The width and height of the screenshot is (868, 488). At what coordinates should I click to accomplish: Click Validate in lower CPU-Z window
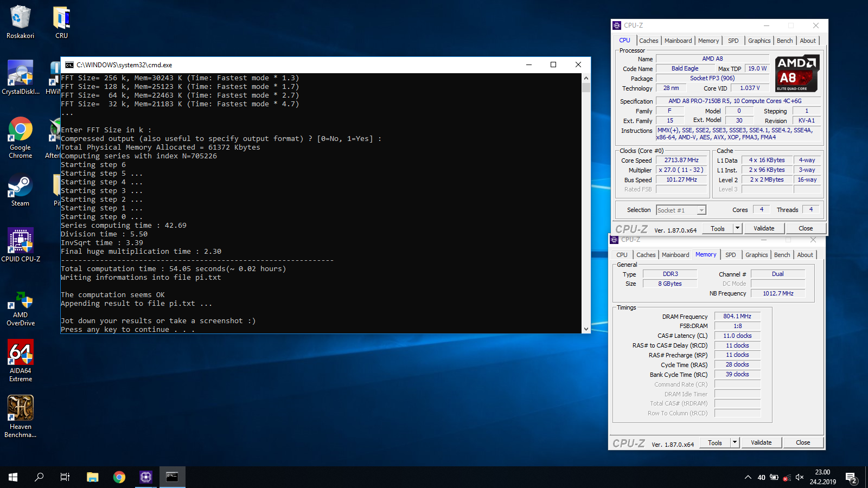(x=761, y=442)
